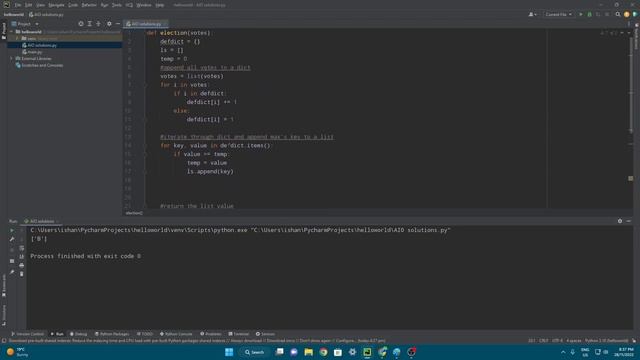The width and height of the screenshot is (640, 360).
Task: Click the teal toolbox icon at top right
Action: coord(635,14)
